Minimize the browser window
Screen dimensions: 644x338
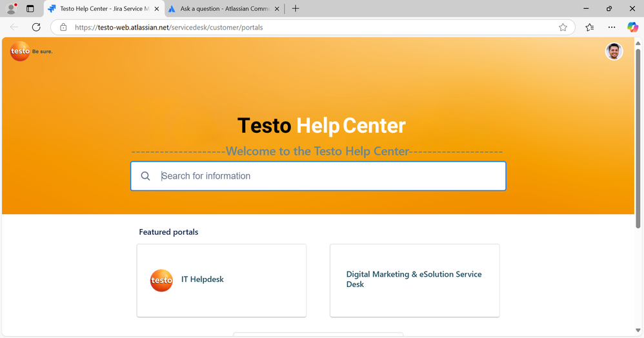[586, 8]
